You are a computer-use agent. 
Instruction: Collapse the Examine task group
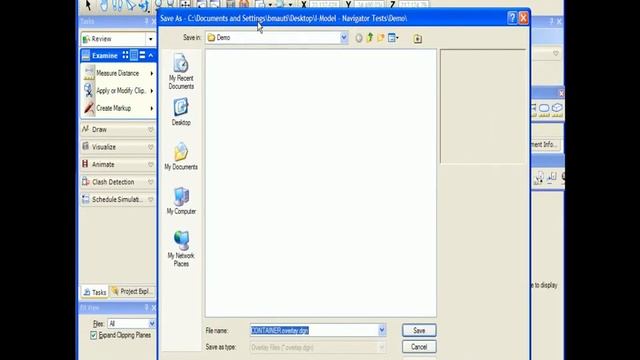[x=151, y=56]
